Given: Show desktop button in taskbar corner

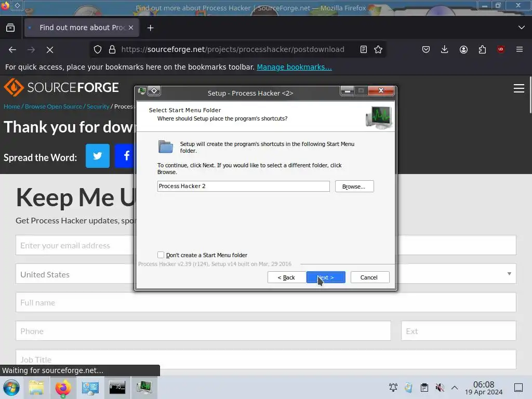Looking at the screenshot, I should pos(518,388).
